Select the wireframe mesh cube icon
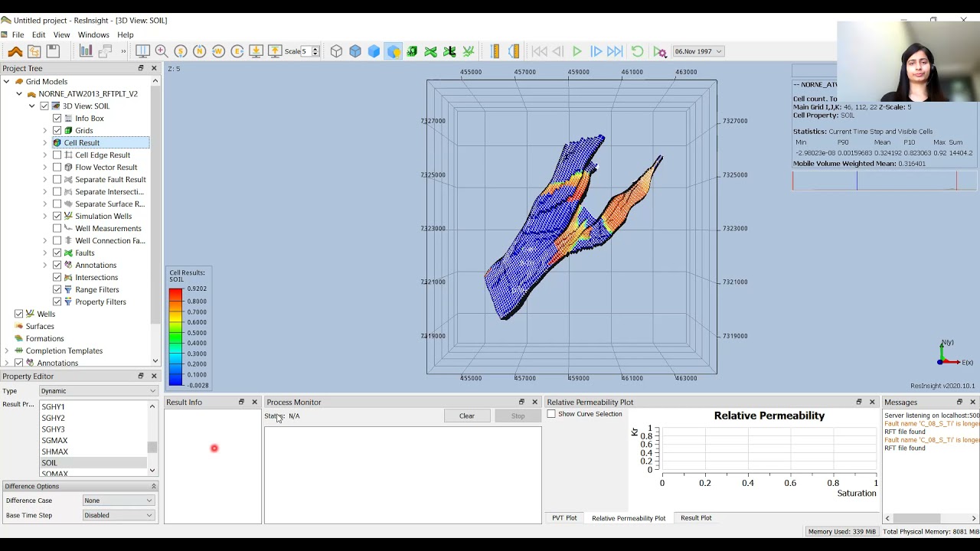The height and width of the screenshot is (551, 980). tap(336, 51)
